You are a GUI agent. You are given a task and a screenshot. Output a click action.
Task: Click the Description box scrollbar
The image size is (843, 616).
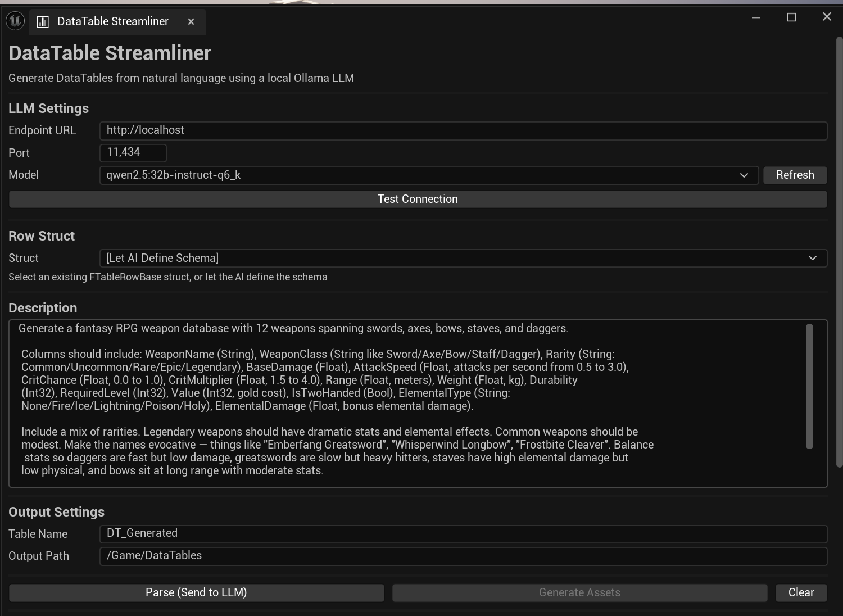809,387
